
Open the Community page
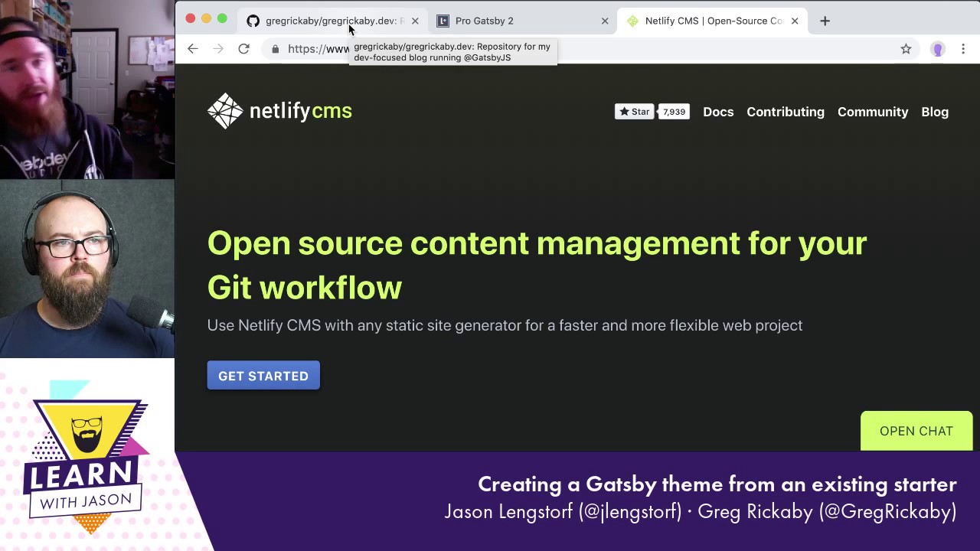click(x=873, y=112)
